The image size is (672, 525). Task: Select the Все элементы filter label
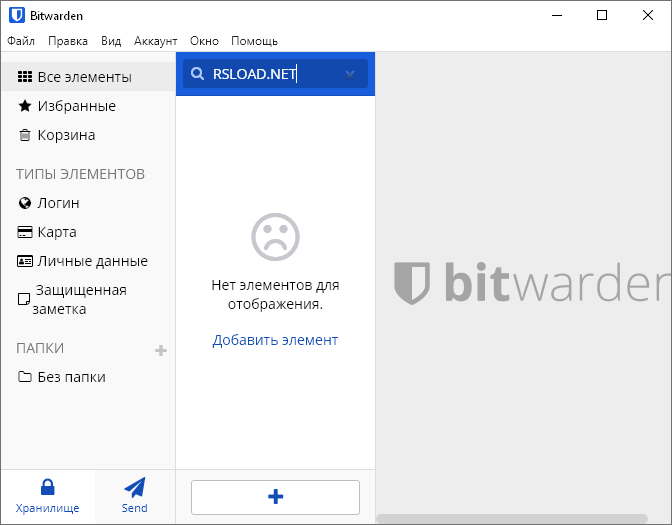[x=84, y=77]
